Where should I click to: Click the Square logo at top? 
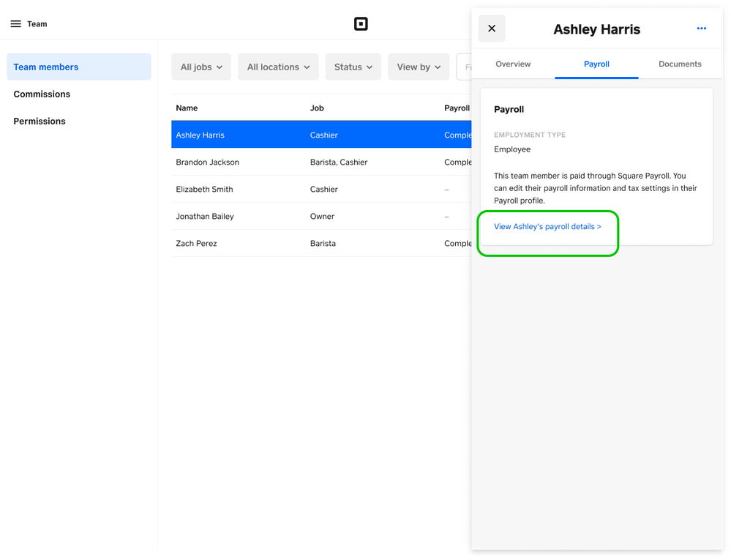(361, 24)
